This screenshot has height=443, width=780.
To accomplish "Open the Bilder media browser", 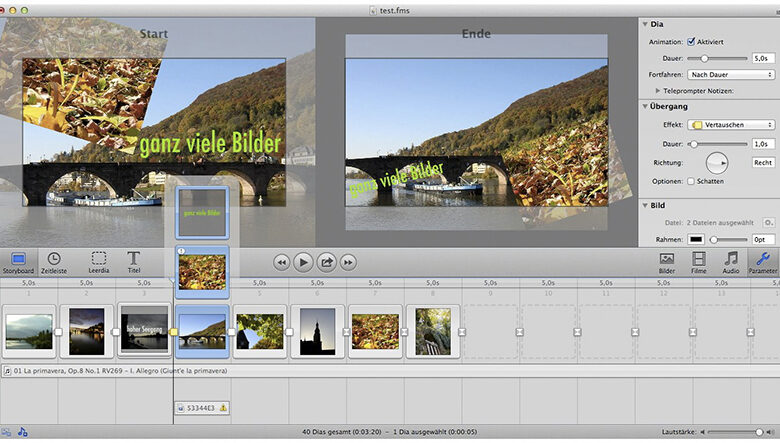I will point(667,262).
